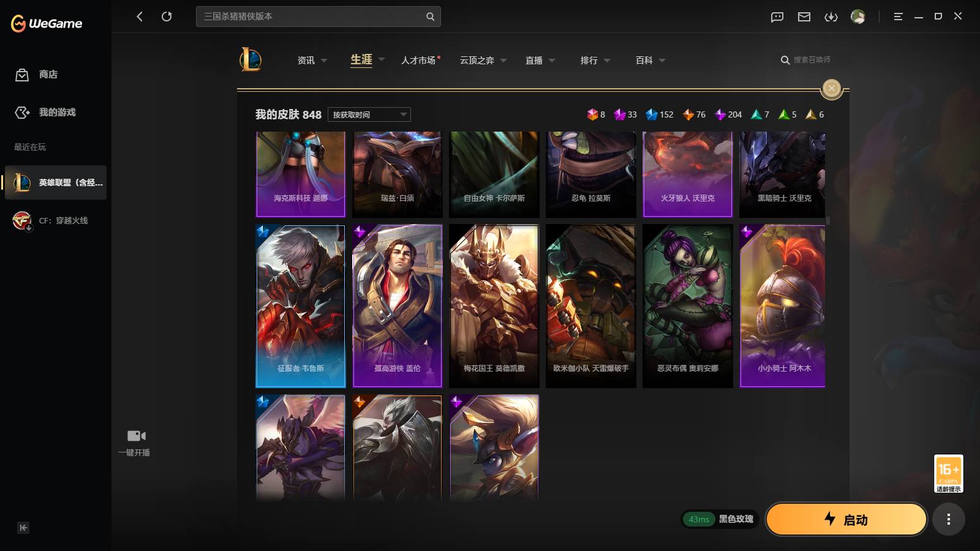The width and height of the screenshot is (980, 551).
Task: Click the WeGame logo
Action: tap(47, 23)
